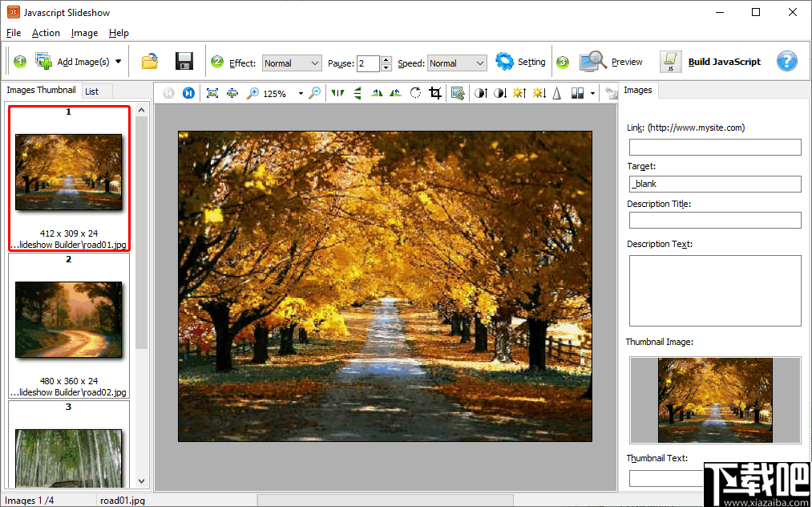Viewport: 812px width, 507px height.
Task: Open the Action menu
Action: click(46, 33)
